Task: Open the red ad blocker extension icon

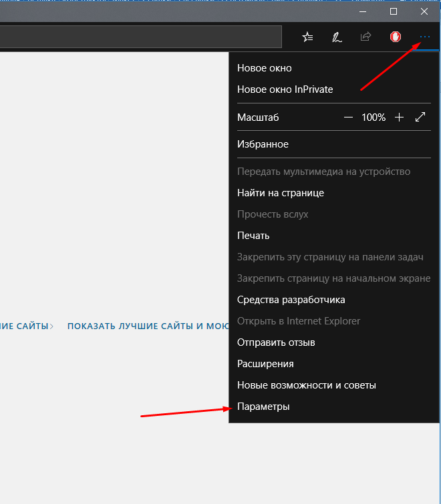Action: 396,37
